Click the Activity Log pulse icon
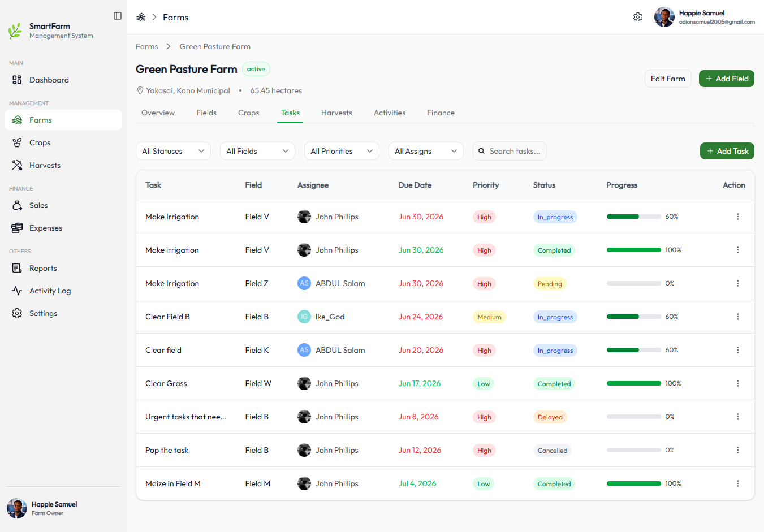The width and height of the screenshot is (764, 532). click(x=17, y=291)
